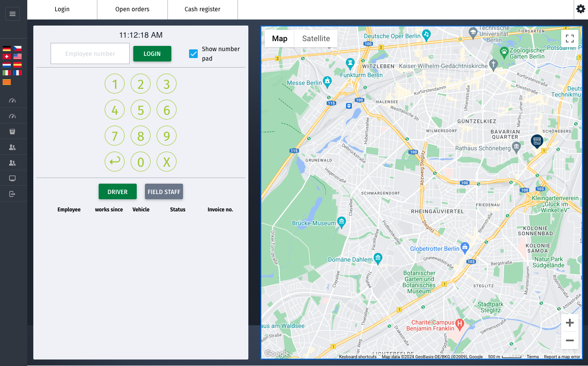Tap number 1 on the number pad

tap(115, 84)
